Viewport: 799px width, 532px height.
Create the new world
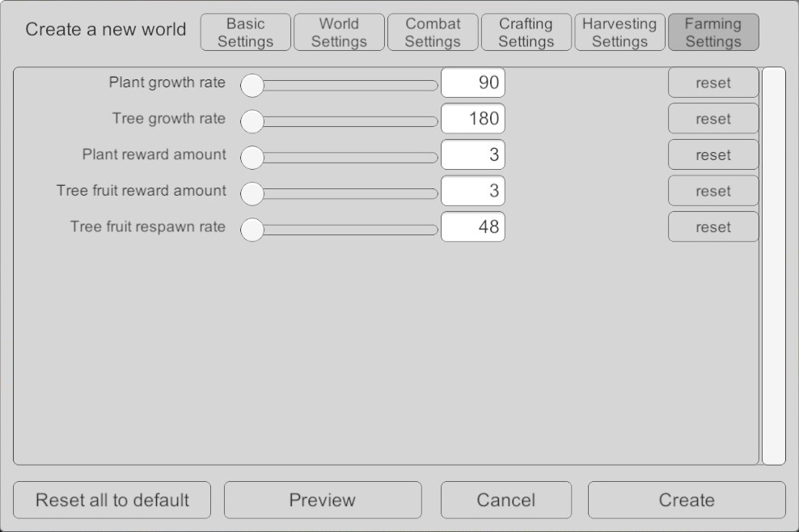point(687,500)
